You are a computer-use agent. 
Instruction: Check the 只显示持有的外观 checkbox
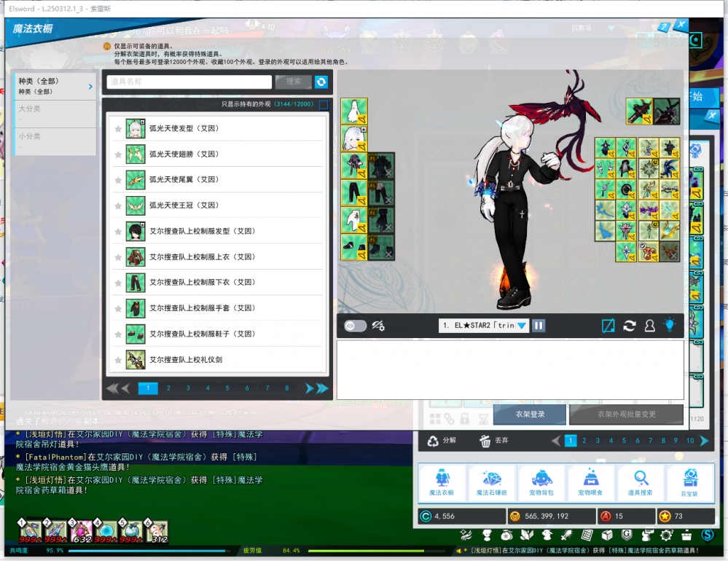324,104
